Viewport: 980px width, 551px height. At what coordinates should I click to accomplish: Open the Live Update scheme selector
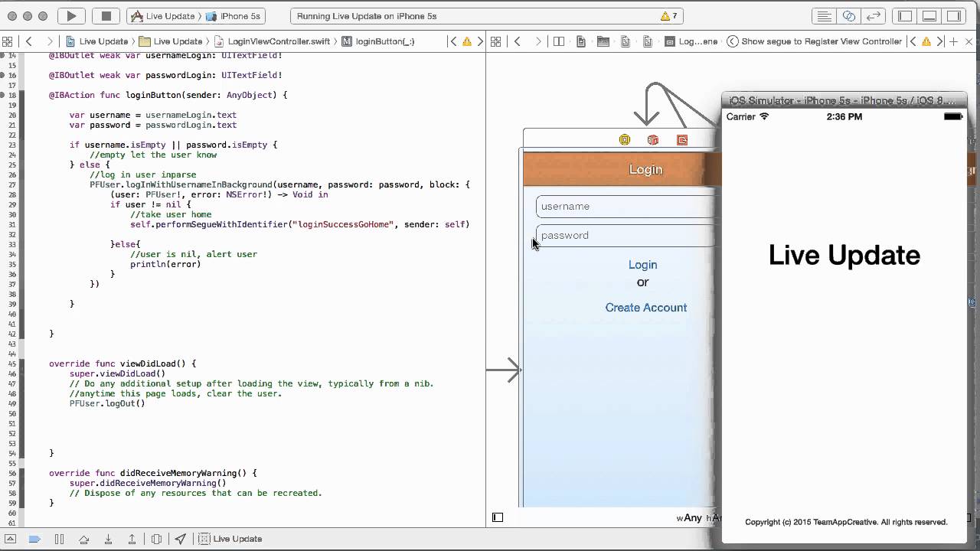tap(165, 16)
